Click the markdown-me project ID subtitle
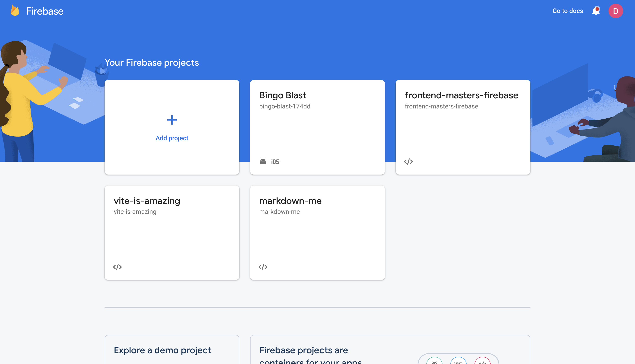The height and width of the screenshot is (364, 635). tap(279, 212)
